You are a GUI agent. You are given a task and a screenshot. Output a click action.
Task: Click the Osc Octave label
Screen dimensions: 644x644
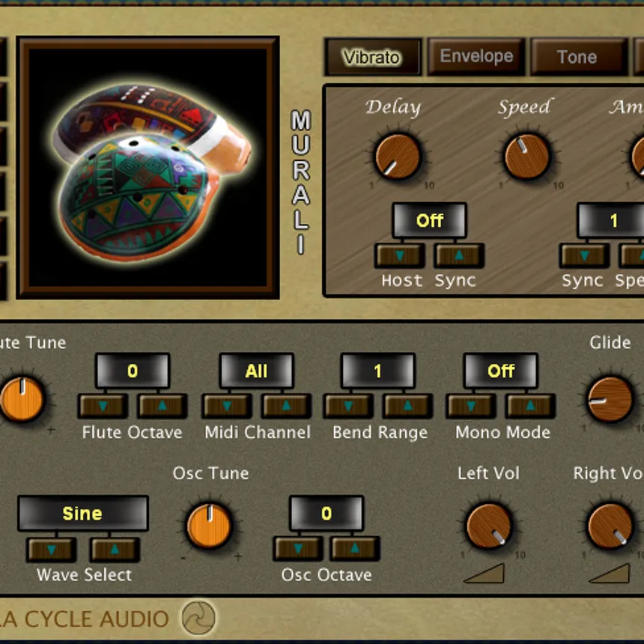click(326, 575)
